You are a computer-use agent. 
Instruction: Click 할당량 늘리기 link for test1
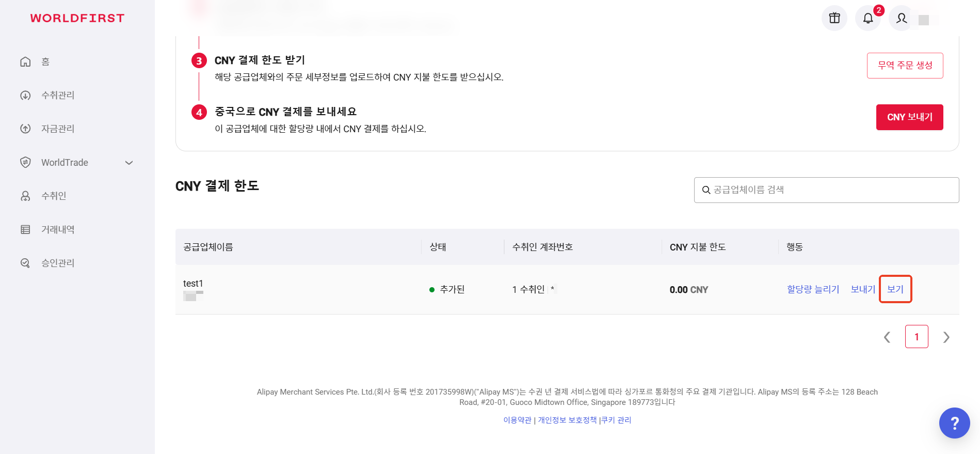[x=813, y=289]
